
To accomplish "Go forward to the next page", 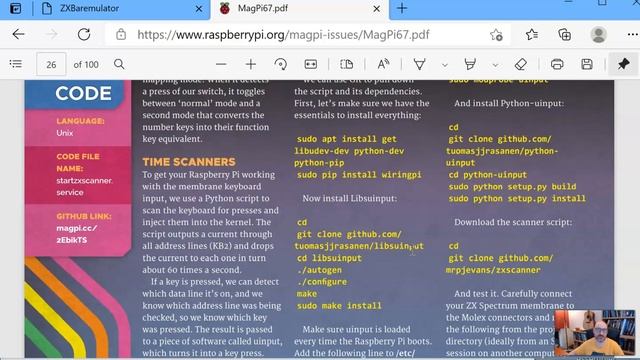I will 51,35.
